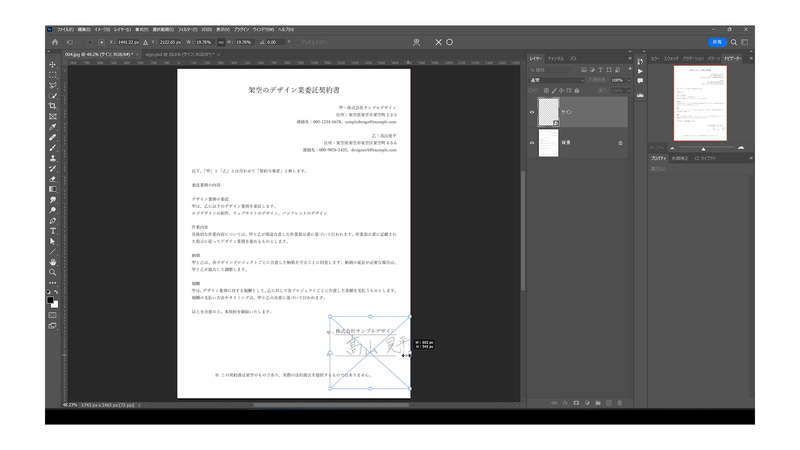Open the History panel icon
Viewport: 800px width, 450px height.
click(x=640, y=61)
